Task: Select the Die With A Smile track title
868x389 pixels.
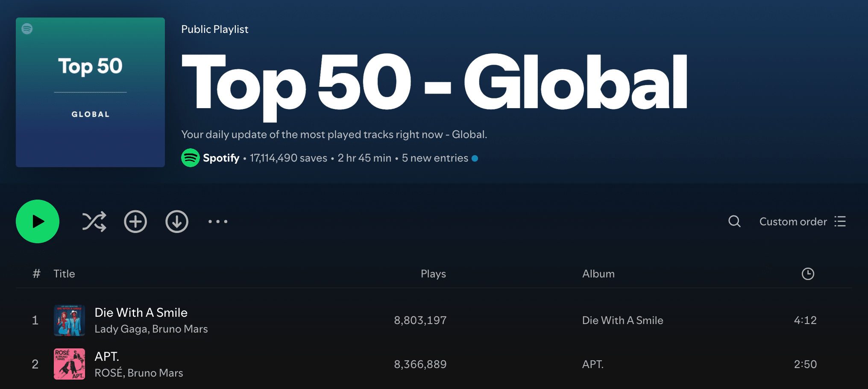Action: [141, 312]
